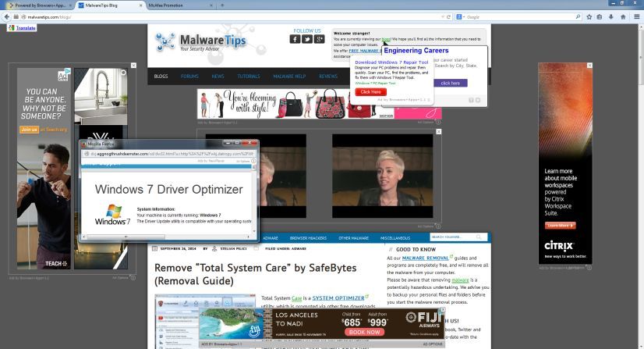Open MALWARE HELP in the site navigation

click(x=289, y=76)
